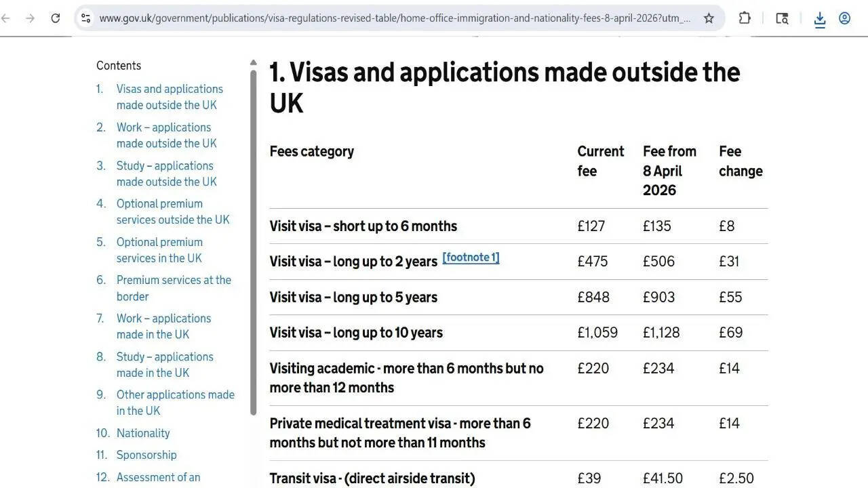868x488 pixels.
Task: Open the search-tabs icon in the toolbar
Action: [x=782, y=18]
